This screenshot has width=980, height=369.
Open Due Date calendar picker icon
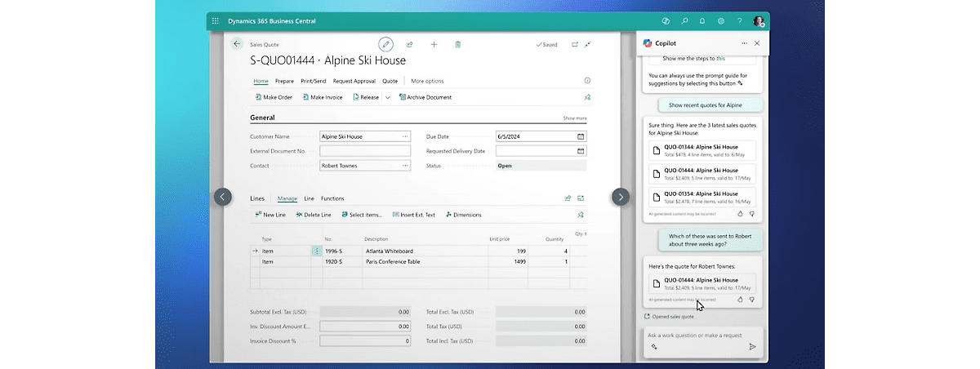(581, 136)
